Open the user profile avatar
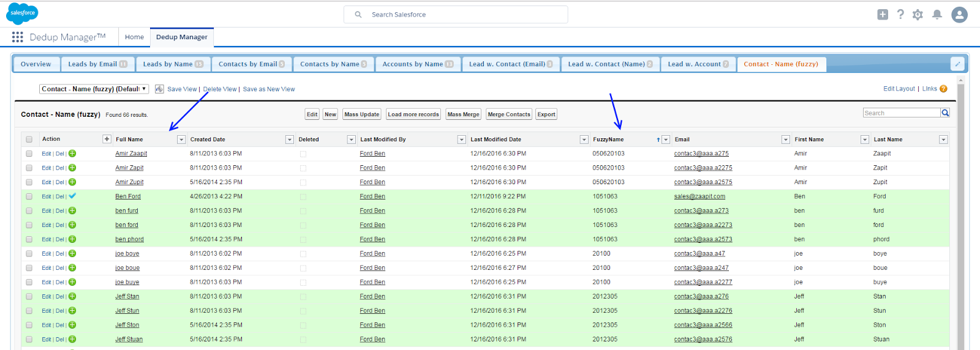The image size is (980, 350). 959,15
